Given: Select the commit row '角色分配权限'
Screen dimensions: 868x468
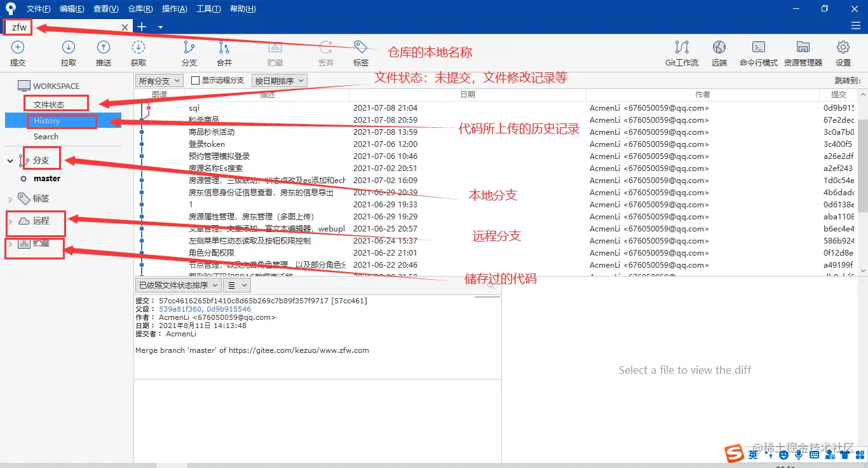Looking at the screenshot, I should 496,253.
